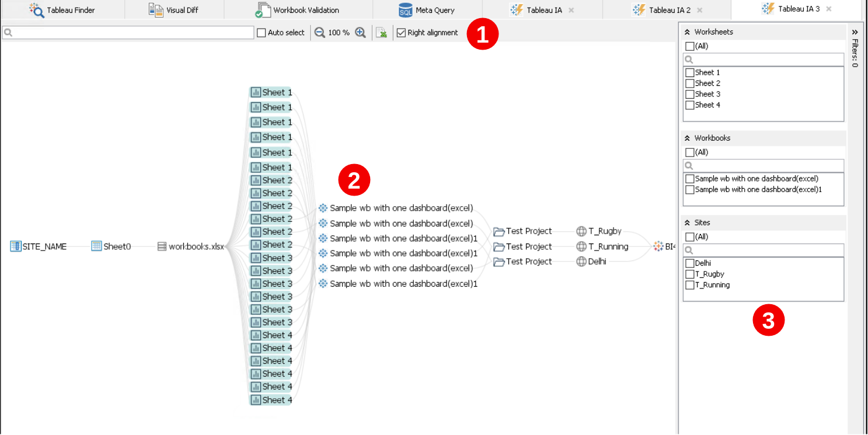Collapse the Worksheets filter section

(x=688, y=32)
